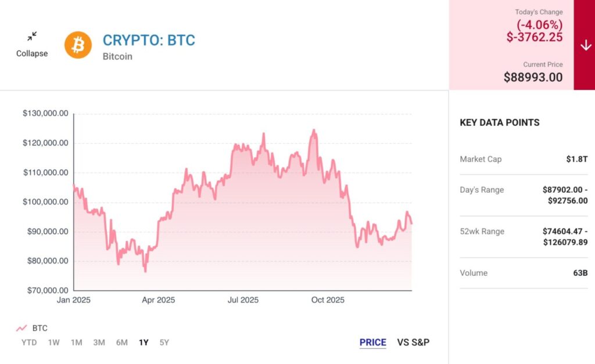Collapse the chart with the arrows icon

pyautogui.click(x=32, y=37)
